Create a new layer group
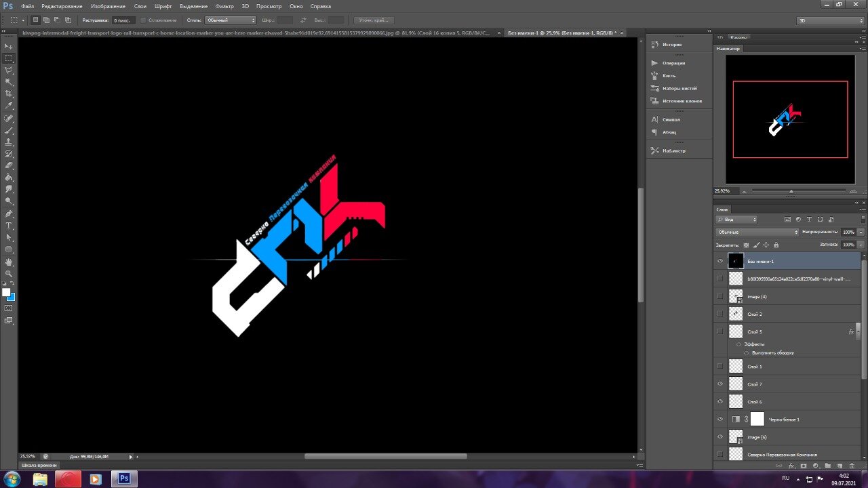 [828, 466]
